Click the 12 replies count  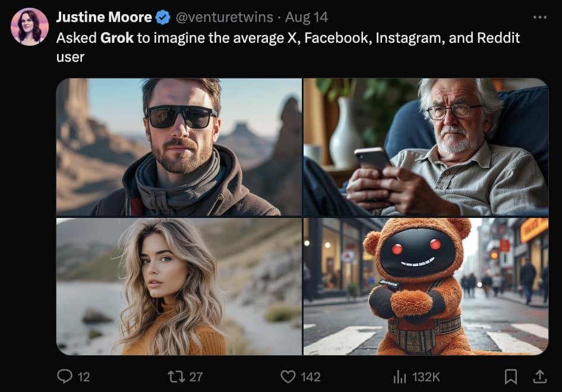pos(84,377)
